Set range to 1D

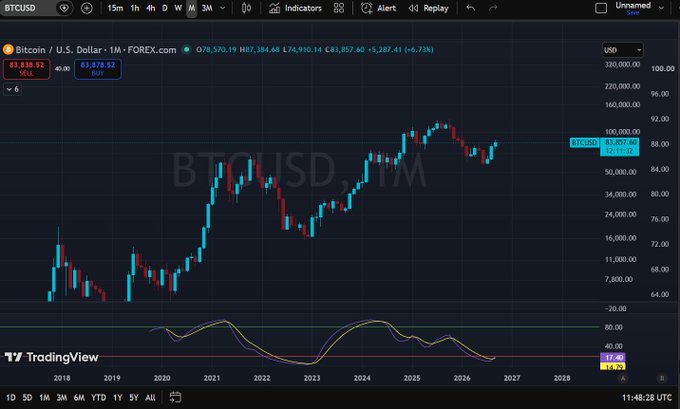11,398
